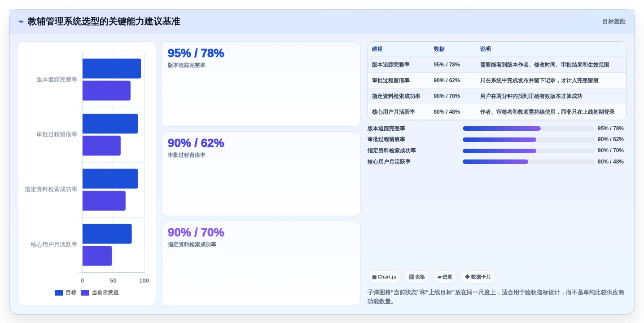This screenshot has width=644, height=323.
Task: Click the 指定资料检索成功率 current value bar
Action: [104, 201]
